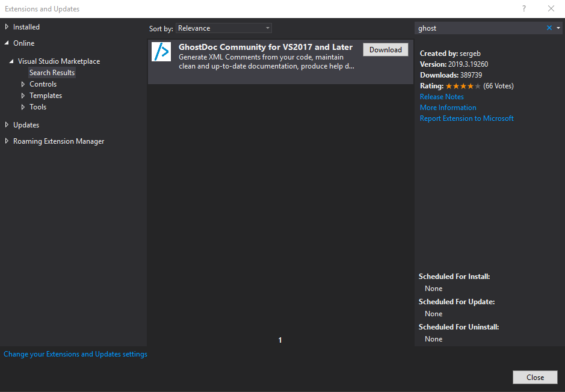
Task: Select the Tools node
Action: pyautogui.click(x=38, y=106)
